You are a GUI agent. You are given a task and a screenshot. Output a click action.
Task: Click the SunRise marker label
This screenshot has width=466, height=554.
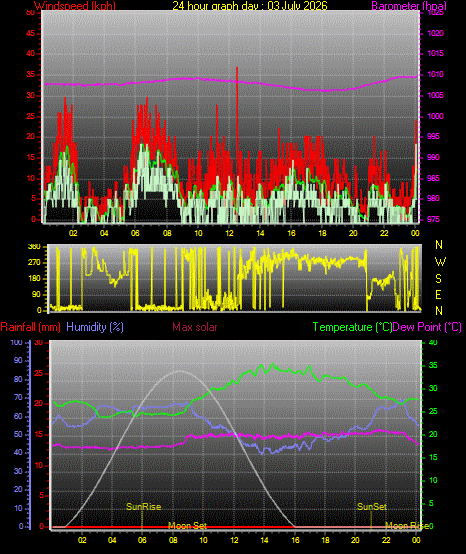pos(143,507)
